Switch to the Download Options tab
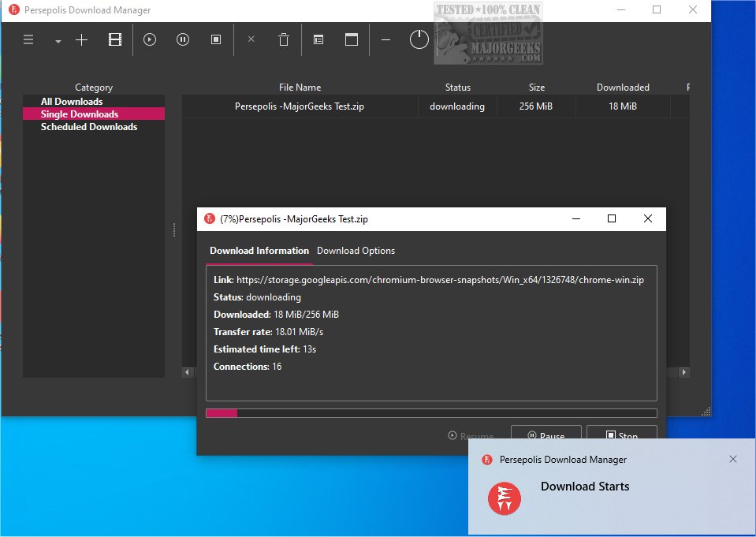The height and width of the screenshot is (537, 756). [356, 251]
